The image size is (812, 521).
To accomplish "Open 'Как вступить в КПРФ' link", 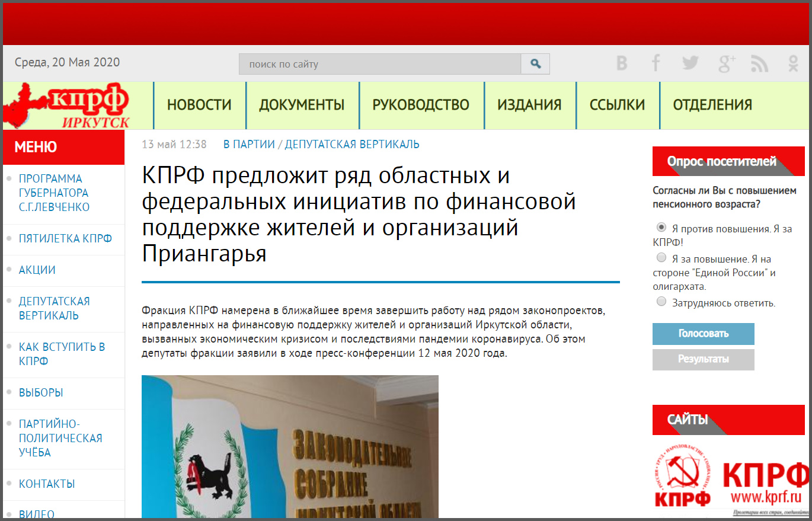I will pos(62,354).
